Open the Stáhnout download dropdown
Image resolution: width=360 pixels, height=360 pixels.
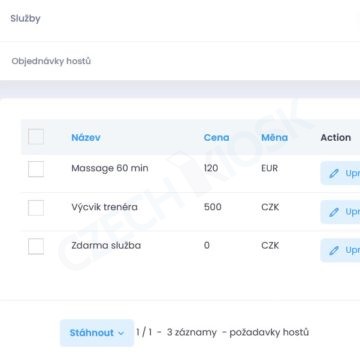point(97,333)
